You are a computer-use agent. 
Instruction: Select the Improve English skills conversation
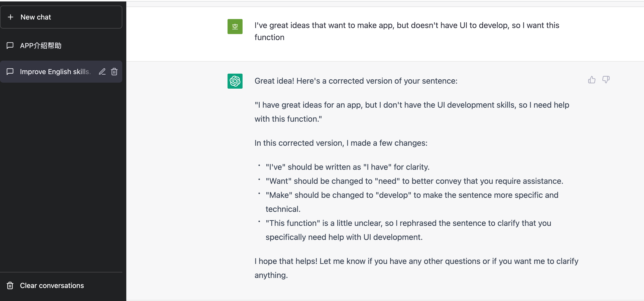coord(61,72)
